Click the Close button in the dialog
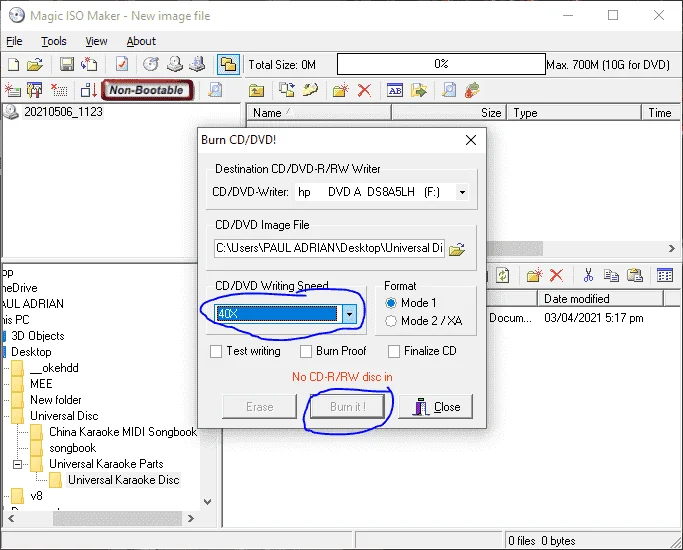This screenshot has width=683, height=550. (436, 407)
